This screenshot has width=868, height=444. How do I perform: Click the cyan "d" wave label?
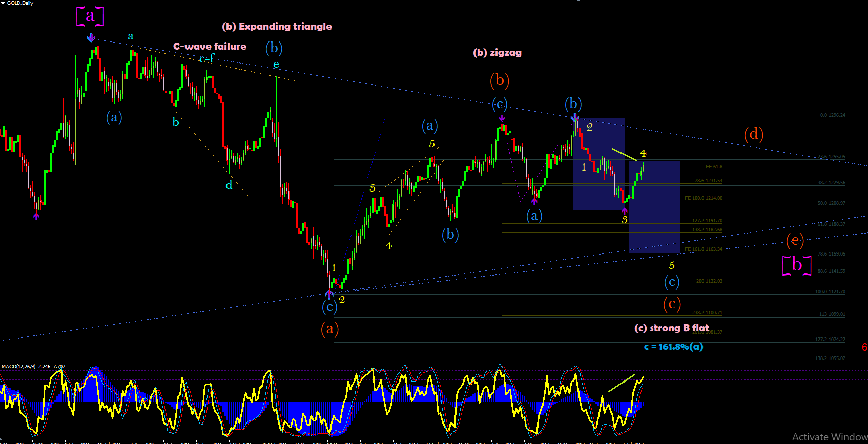[x=229, y=185]
